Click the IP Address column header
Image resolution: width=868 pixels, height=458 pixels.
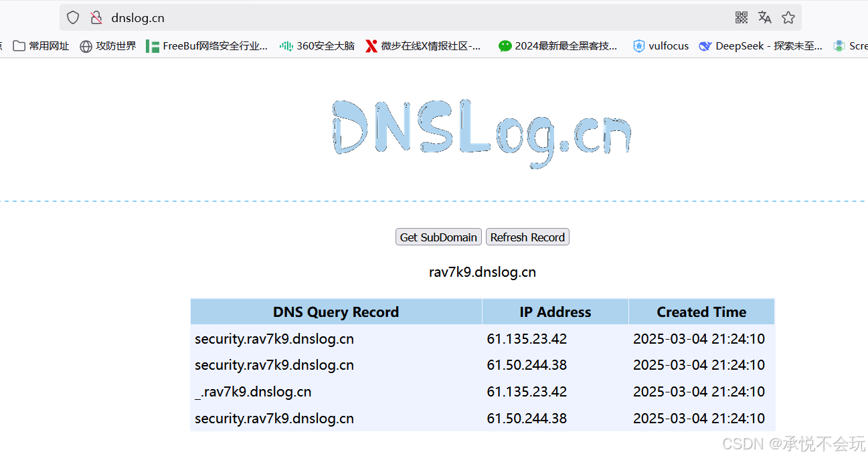(x=555, y=312)
